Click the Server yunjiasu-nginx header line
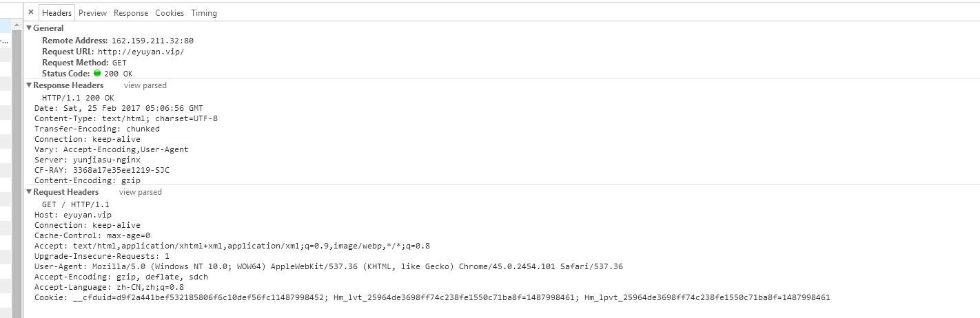Viewport: 980px width, 318px height. click(88, 160)
